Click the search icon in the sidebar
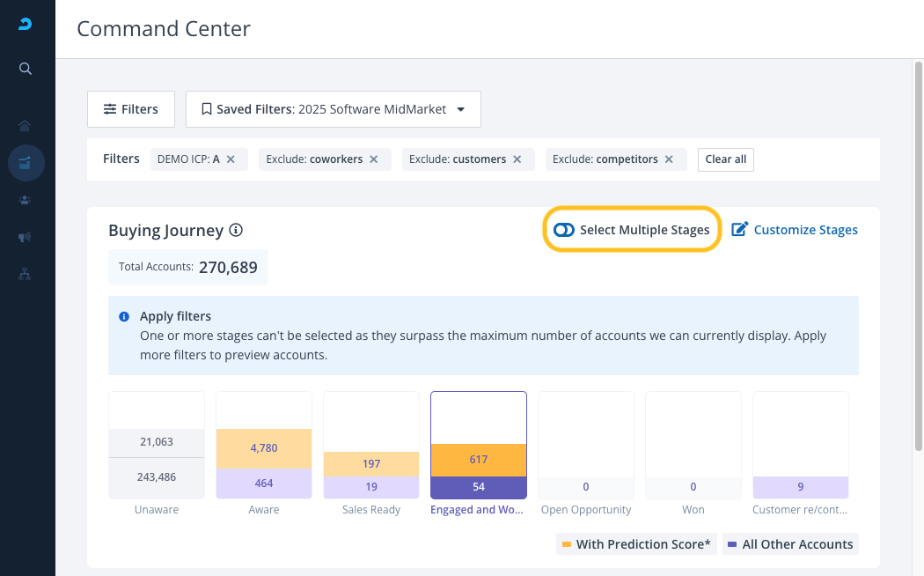Screen dimensions: 924x576 tap(26, 69)
